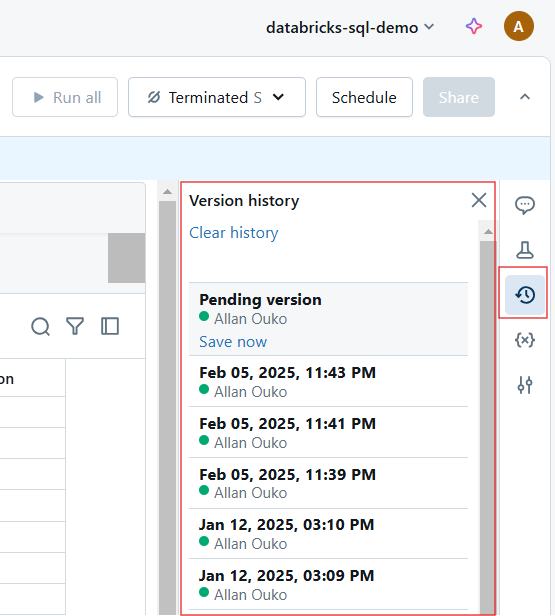The width and height of the screenshot is (555, 616).
Task: Open the Databricks Assistant sparkle icon
Action: [474, 27]
